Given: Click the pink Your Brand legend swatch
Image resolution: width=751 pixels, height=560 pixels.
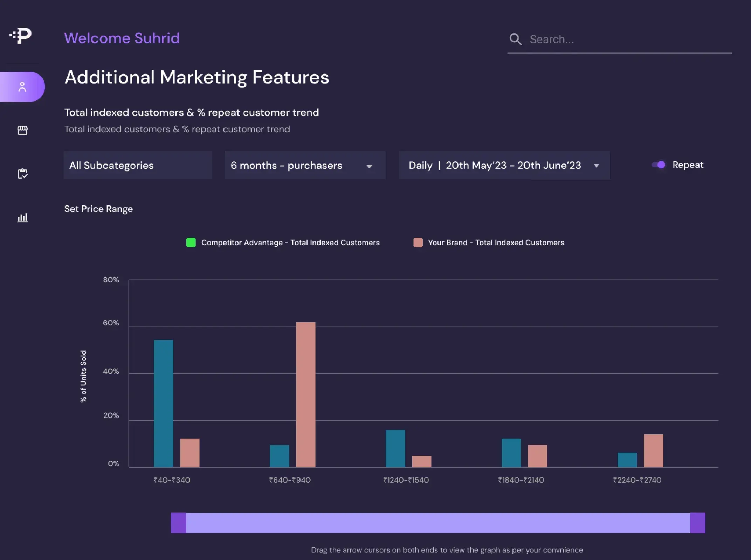Looking at the screenshot, I should [x=418, y=243].
